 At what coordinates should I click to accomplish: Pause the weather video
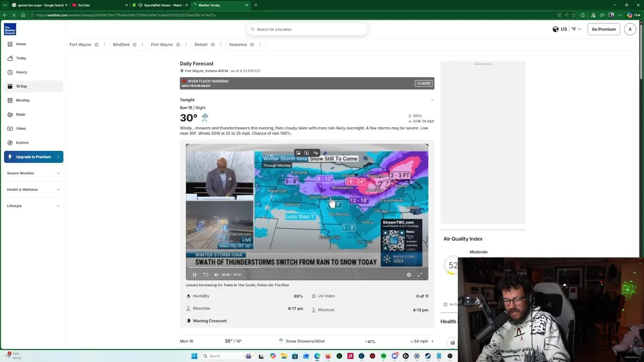(195, 275)
